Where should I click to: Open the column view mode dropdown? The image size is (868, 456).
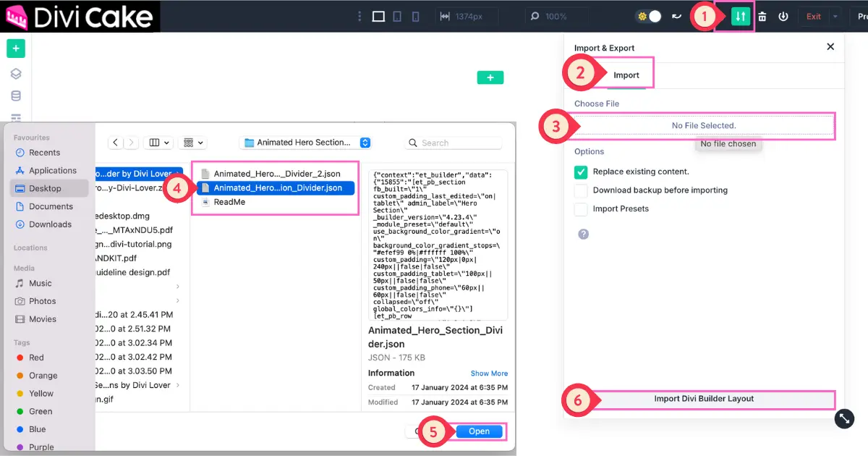(158, 143)
